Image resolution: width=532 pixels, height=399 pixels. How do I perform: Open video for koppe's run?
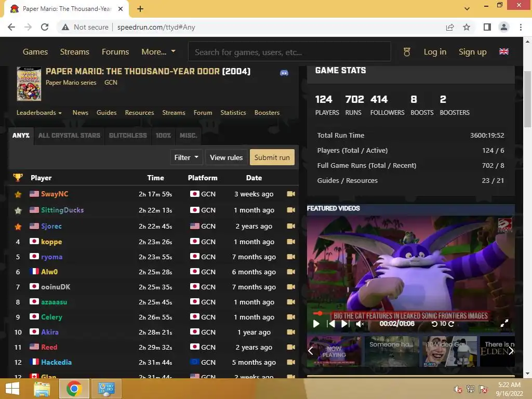[x=291, y=242]
